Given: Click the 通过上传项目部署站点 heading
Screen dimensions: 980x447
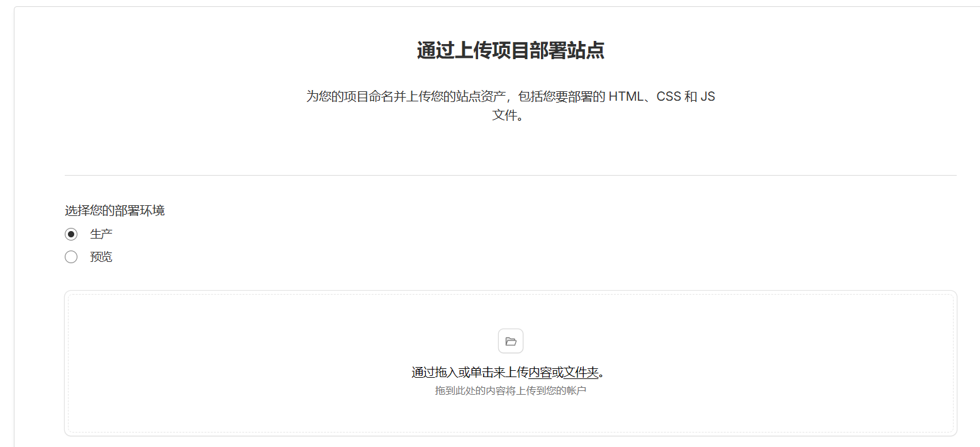Looking at the screenshot, I should pyautogui.click(x=510, y=50).
